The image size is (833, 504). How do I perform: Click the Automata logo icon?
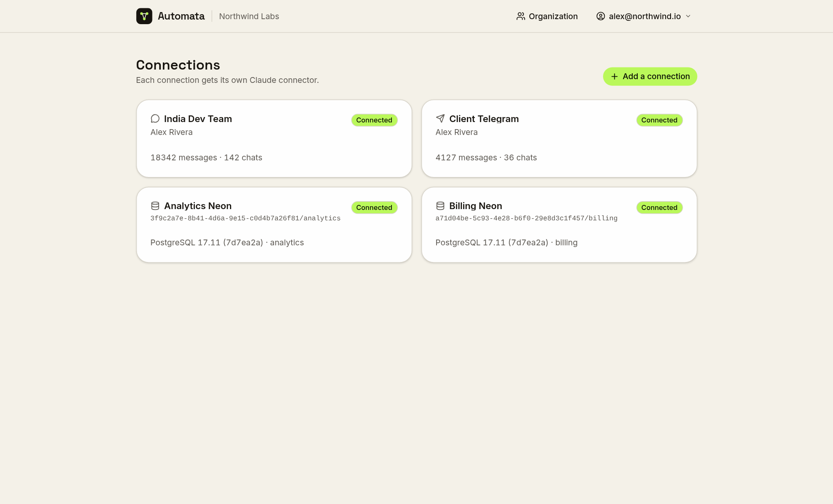[x=144, y=16]
